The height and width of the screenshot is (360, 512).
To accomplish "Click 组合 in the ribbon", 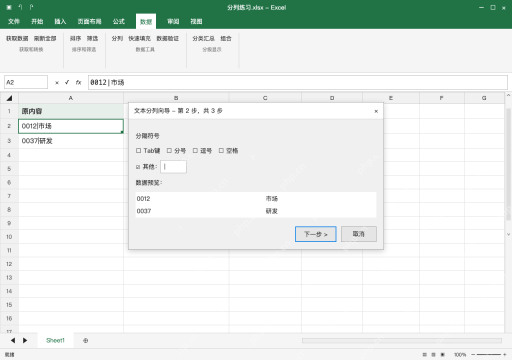I will [226, 39].
